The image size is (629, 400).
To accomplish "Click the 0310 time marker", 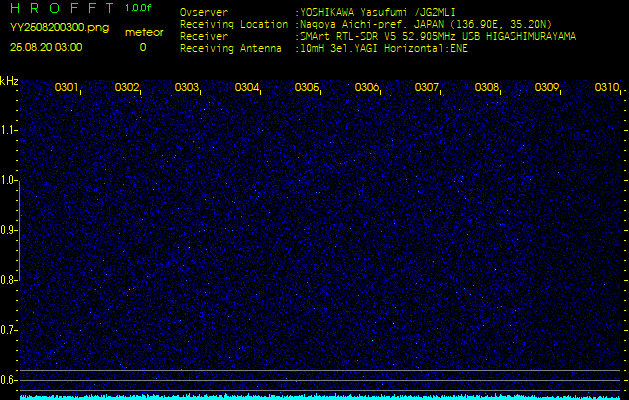I will point(607,87).
